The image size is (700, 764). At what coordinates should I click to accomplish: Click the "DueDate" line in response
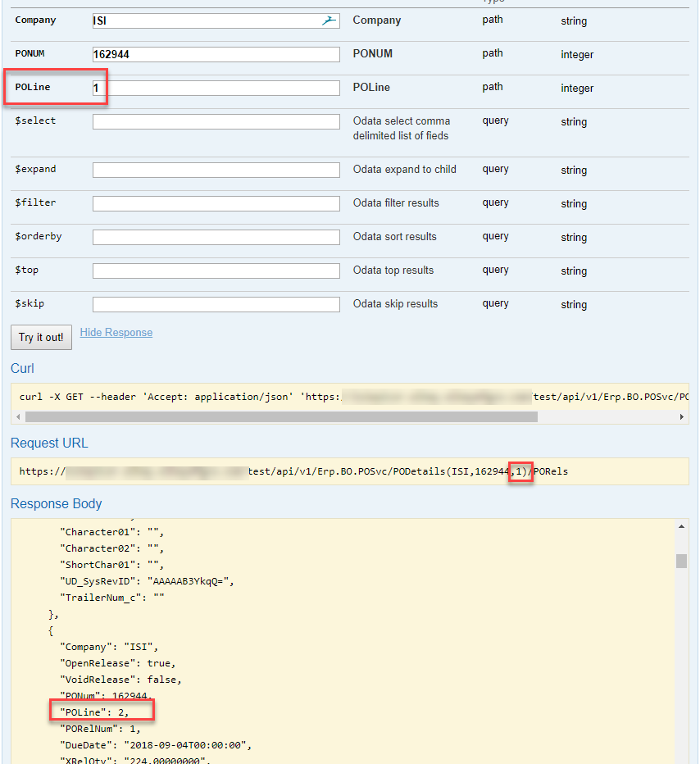pos(156,745)
